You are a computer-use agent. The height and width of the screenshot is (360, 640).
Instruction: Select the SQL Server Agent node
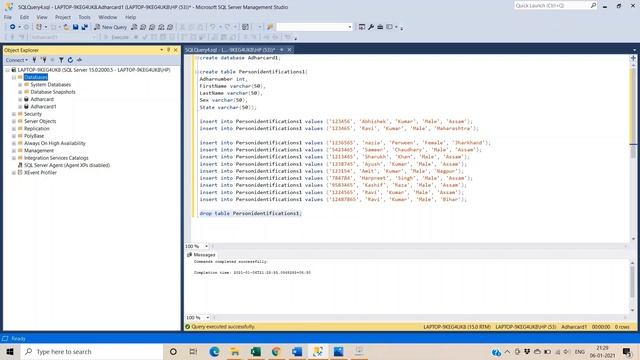click(x=67, y=165)
